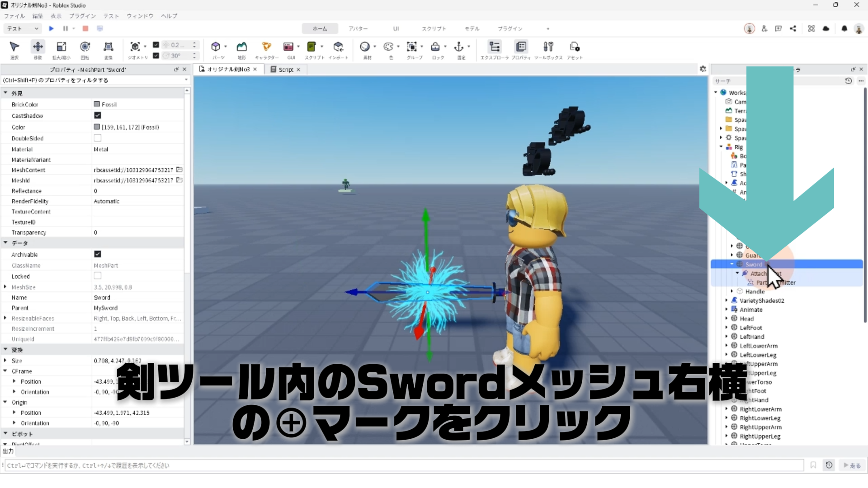Click the Anchor tool icon
The width and height of the screenshot is (868, 488).
point(459,47)
